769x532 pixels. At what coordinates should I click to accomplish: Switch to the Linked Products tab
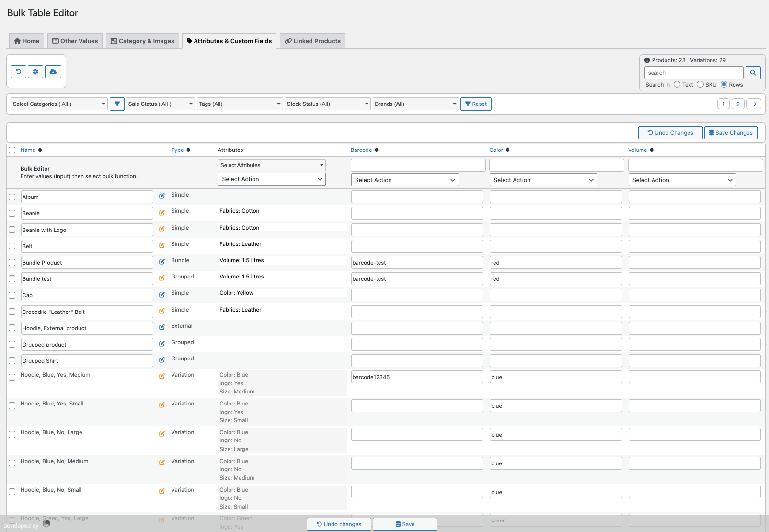312,41
